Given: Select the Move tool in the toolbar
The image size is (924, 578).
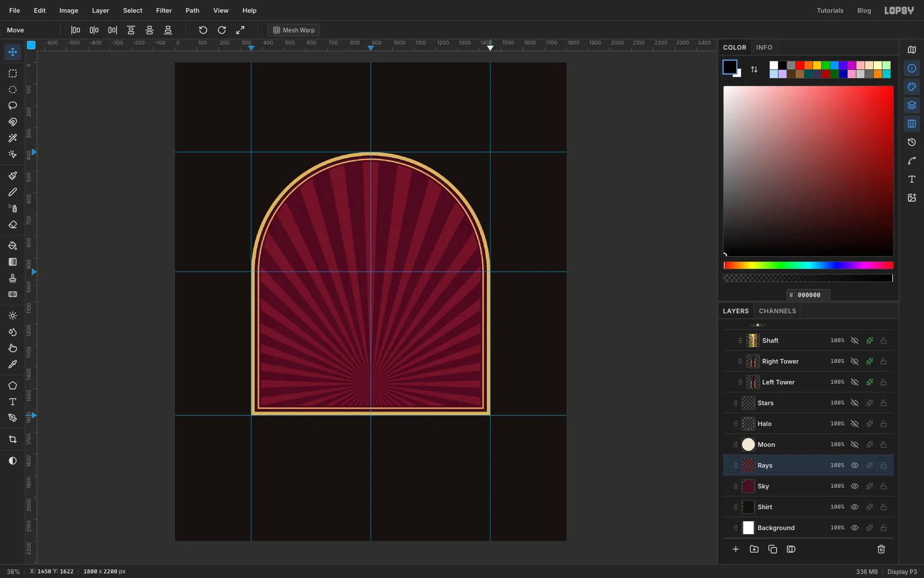Looking at the screenshot, I should 13,52.
